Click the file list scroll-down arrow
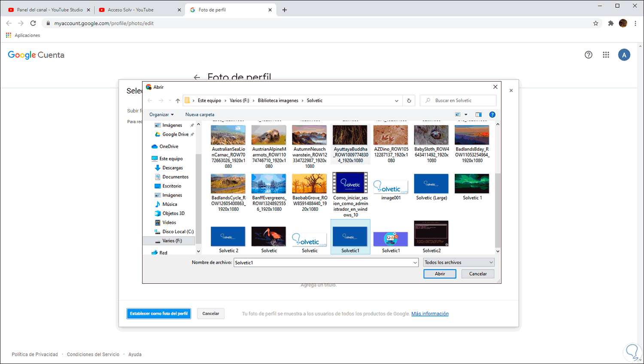 (498, 251)
